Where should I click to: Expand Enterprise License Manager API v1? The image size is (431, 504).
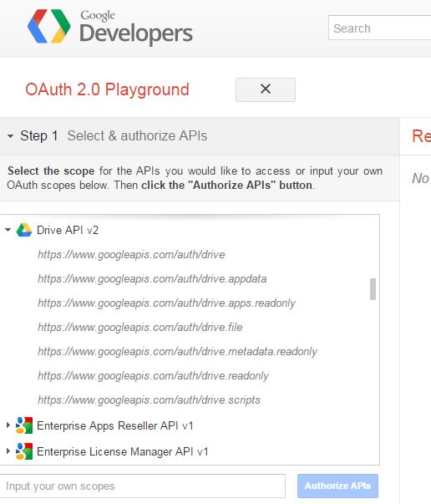point(8,451)
